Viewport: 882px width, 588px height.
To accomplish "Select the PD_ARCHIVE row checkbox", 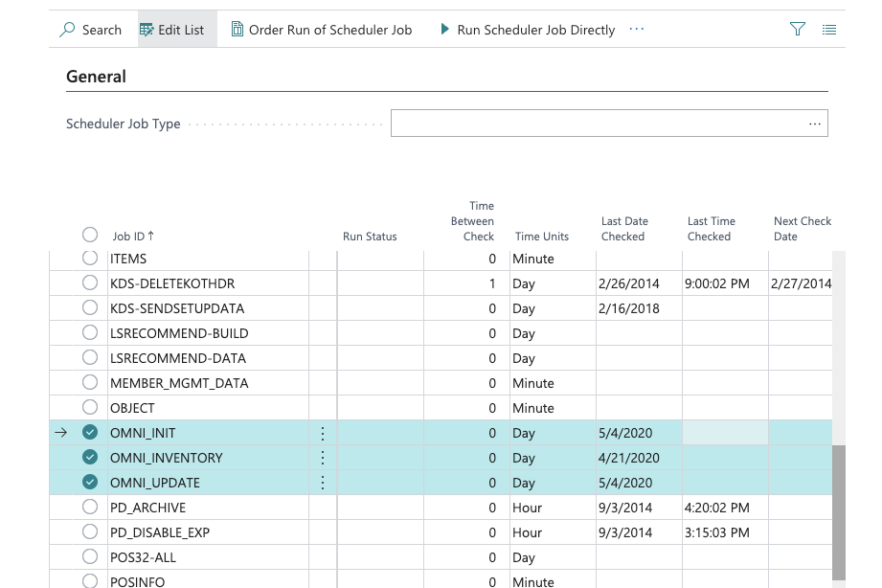I will pyautogui.click(x=90, y=508).
